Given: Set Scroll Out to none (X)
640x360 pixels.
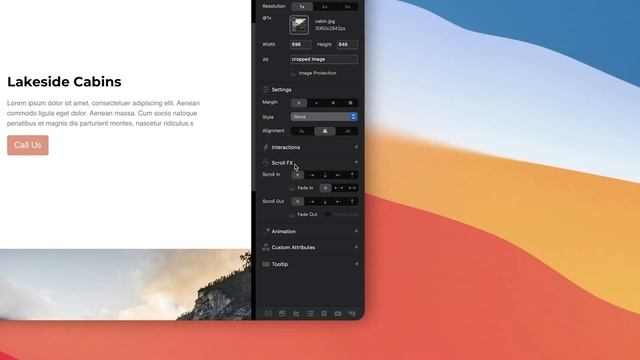Looking at the screenshot, I should [x=298, y=202].
